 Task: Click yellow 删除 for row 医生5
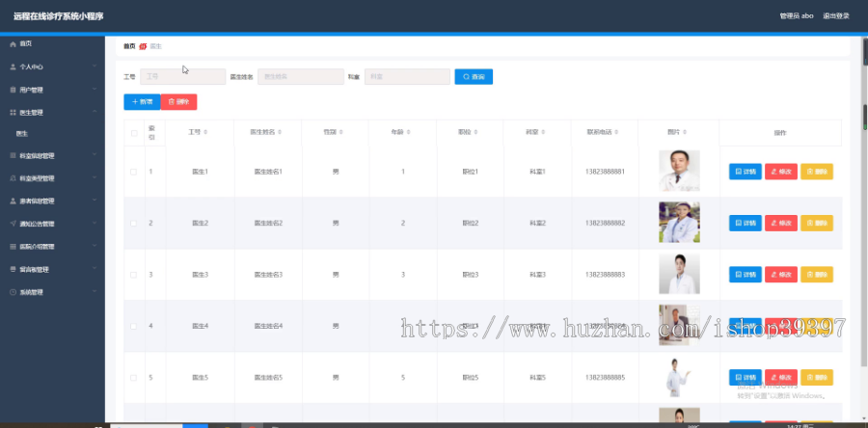click(x=817, y=378)
